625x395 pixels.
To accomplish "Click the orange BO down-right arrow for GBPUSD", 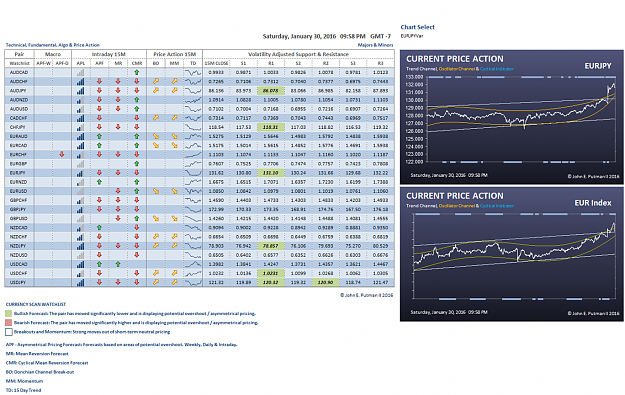I will pos(156,219).
